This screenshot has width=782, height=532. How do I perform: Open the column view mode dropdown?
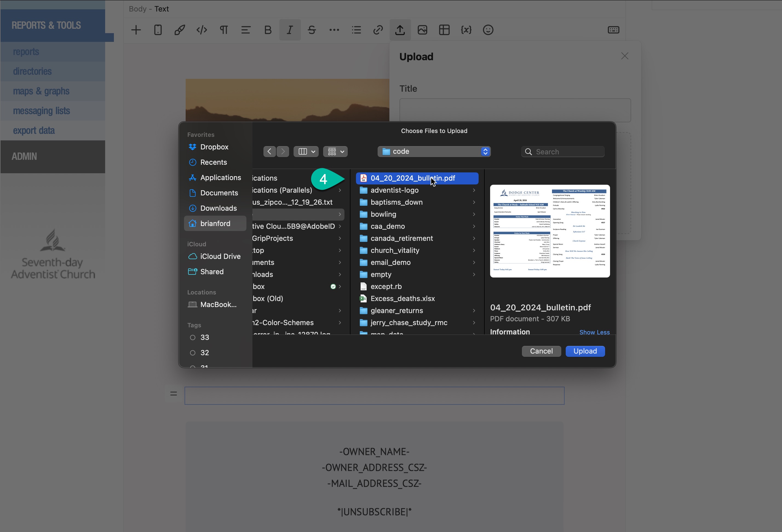[x=306, y=152]
